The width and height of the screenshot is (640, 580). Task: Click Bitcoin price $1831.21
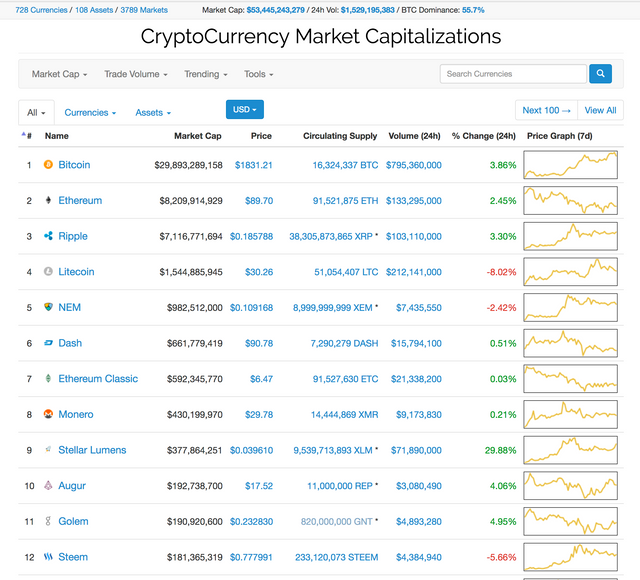253,165
